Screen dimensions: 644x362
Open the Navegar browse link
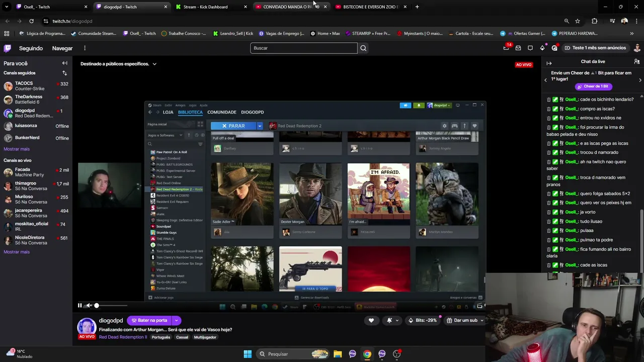62,48
